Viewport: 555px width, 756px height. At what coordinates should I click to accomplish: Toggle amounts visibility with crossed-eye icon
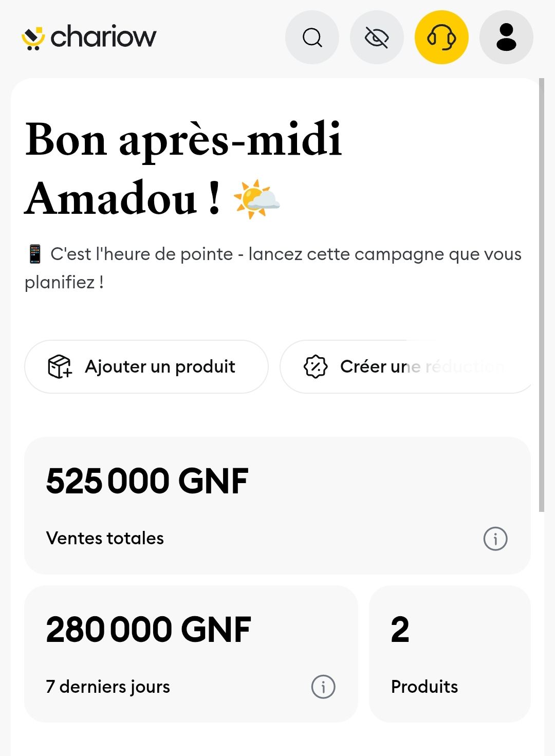[377, 38]
